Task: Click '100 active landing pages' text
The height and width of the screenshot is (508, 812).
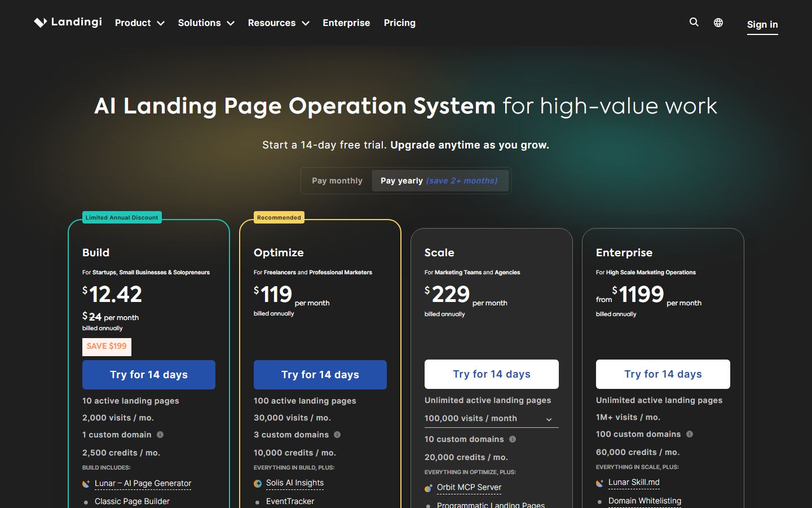Action: (x=305, y=401)
